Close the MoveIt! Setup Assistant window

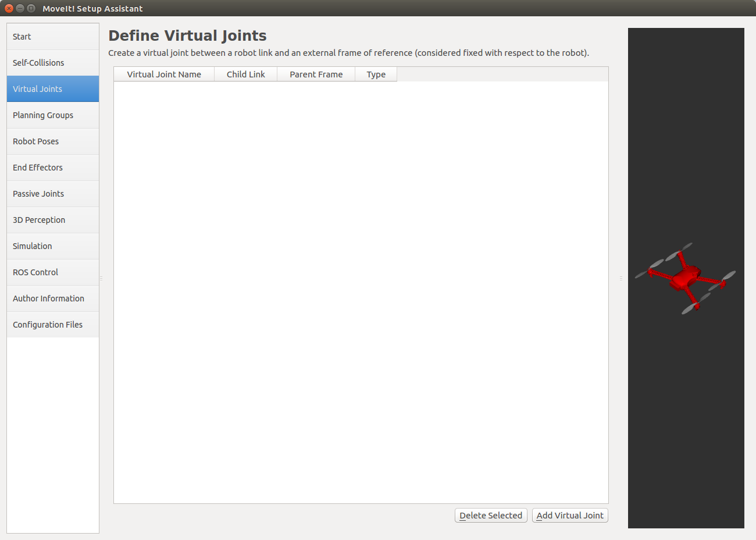9,8
